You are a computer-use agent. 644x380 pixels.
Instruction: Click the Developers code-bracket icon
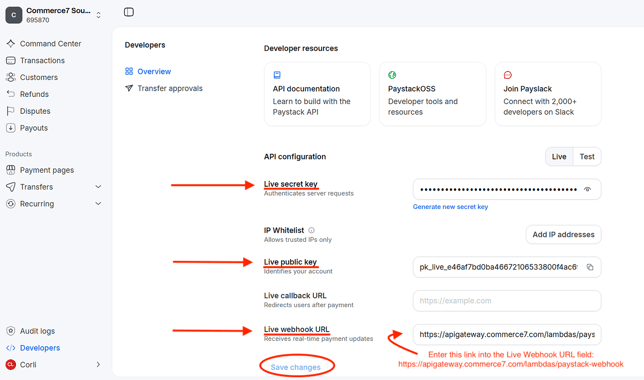coord(11,348)
